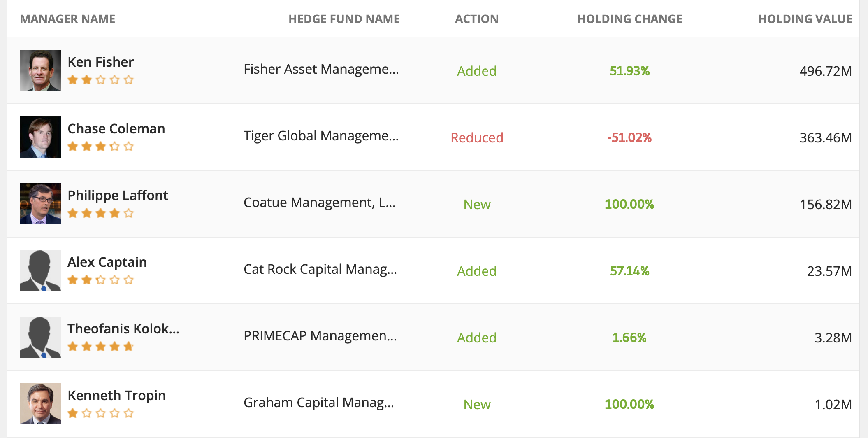Open Kenneth Tropin manager link
This screenshot has height=438, width=868.
click(x=116, y=396)
